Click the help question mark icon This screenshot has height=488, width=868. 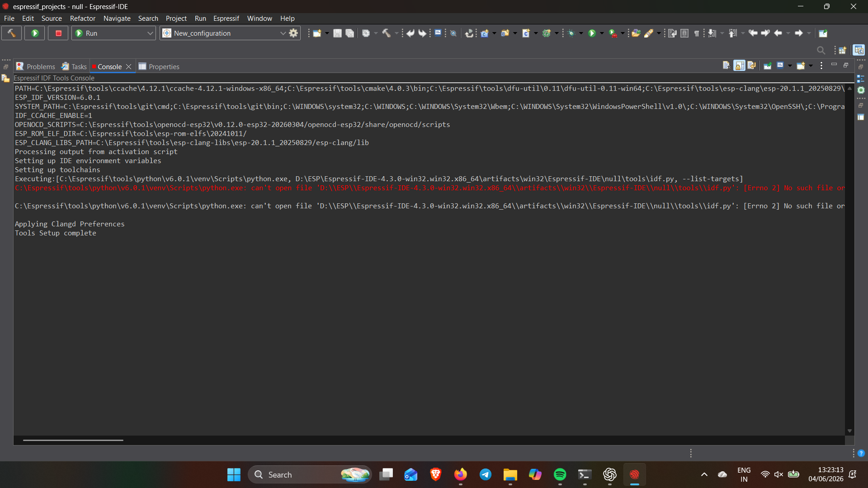[861, 453]
